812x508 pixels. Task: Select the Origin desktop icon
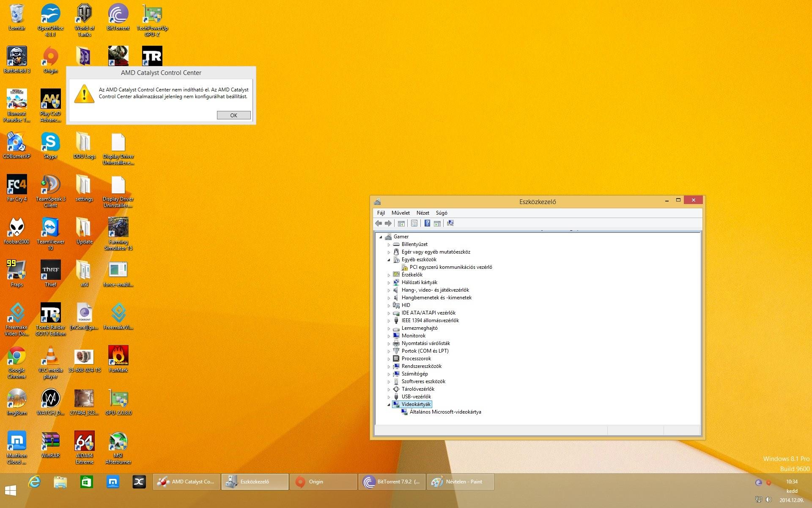point(51,60)
